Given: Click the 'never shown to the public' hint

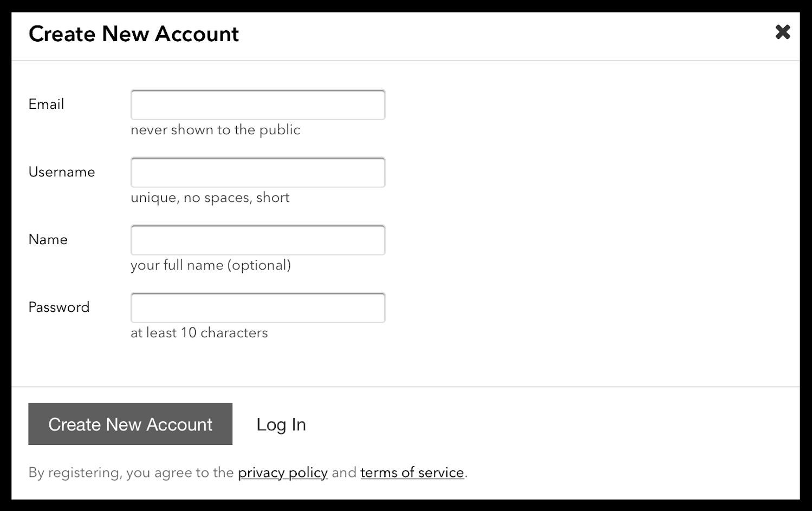Looking at the screenshot, I should 215,130.
